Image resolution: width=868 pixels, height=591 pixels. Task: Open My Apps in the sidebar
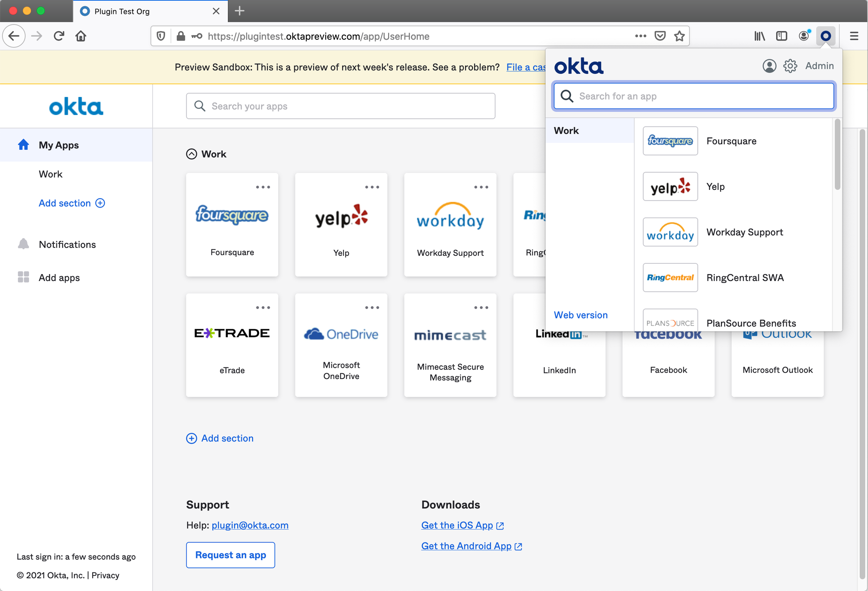(76, 145)
